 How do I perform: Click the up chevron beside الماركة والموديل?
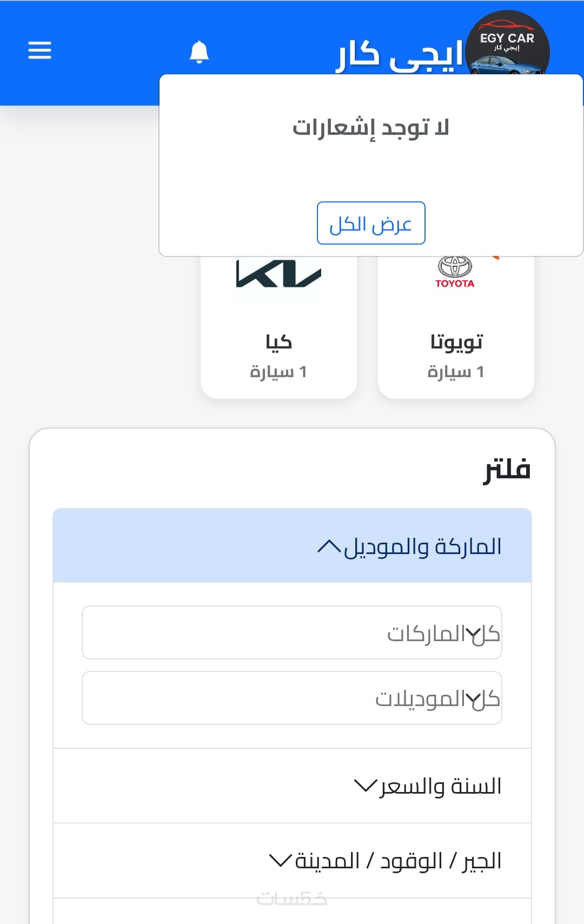pos(329,546)
